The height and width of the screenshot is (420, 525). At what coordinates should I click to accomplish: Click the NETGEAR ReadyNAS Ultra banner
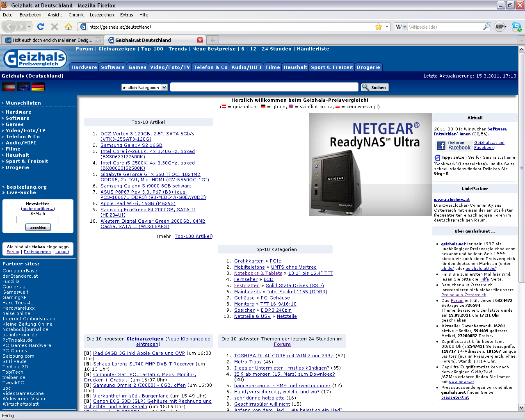pos(370,164)
